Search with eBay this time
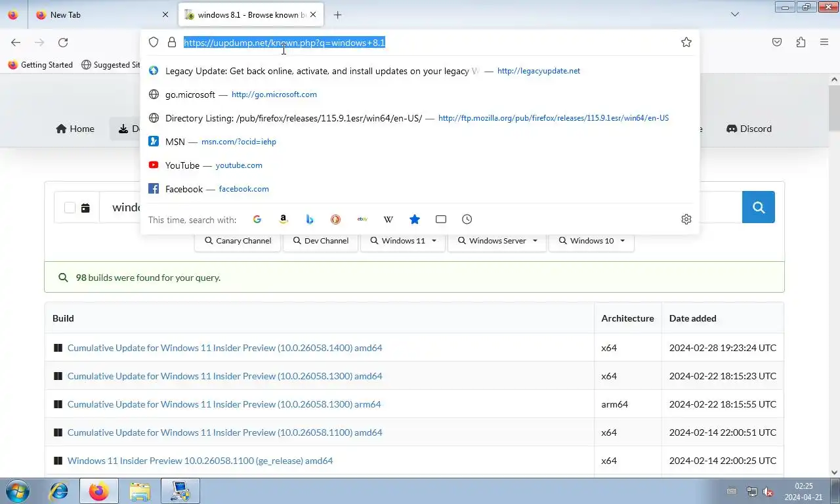Image resolution: width=840 pixels, height=504 pixels. coord(362,219)
